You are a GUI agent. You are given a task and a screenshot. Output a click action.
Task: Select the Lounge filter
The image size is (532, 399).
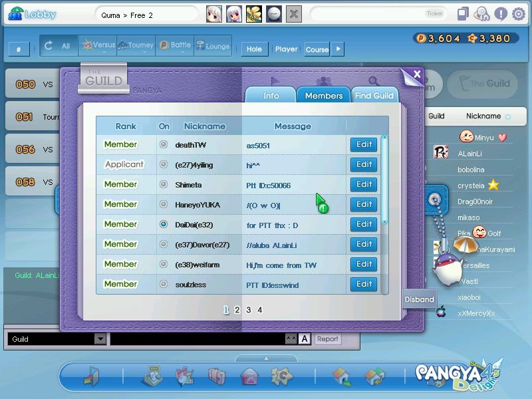click(213, 46)
